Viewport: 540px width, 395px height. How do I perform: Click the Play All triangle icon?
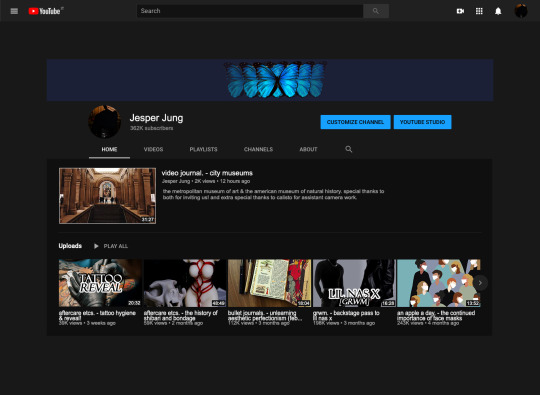pos(96,246)
